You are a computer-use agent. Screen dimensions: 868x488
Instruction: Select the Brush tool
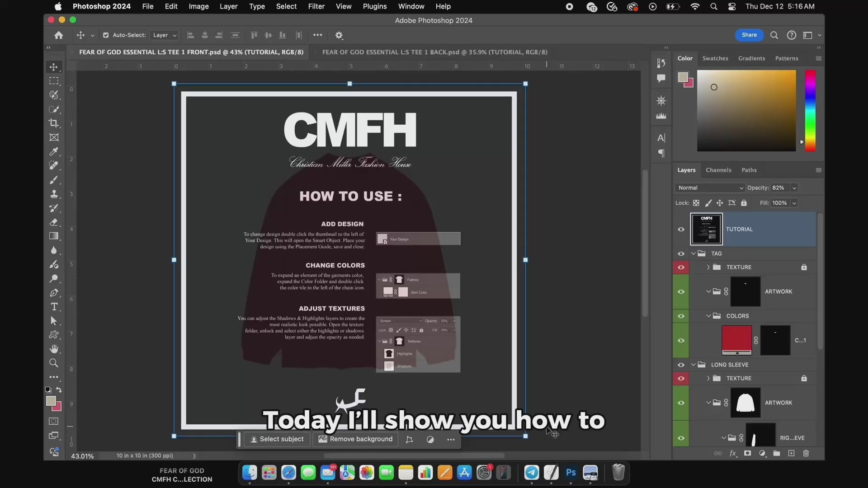tap(54, 180)
